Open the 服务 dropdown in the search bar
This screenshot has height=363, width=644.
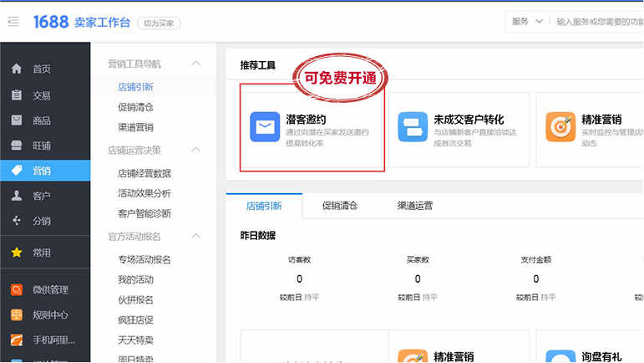pyautogui.click(x=527, y=22)
